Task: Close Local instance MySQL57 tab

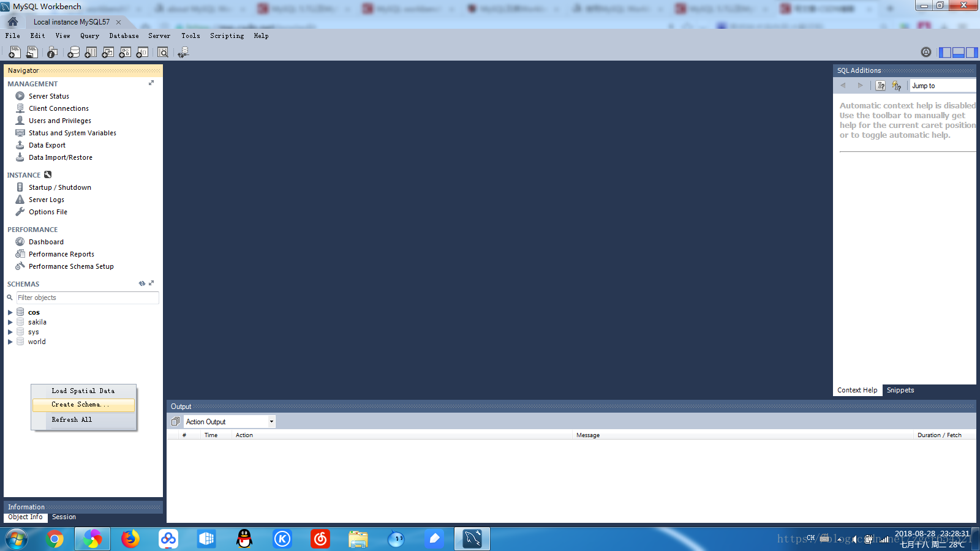Action: tap(118, 22)
